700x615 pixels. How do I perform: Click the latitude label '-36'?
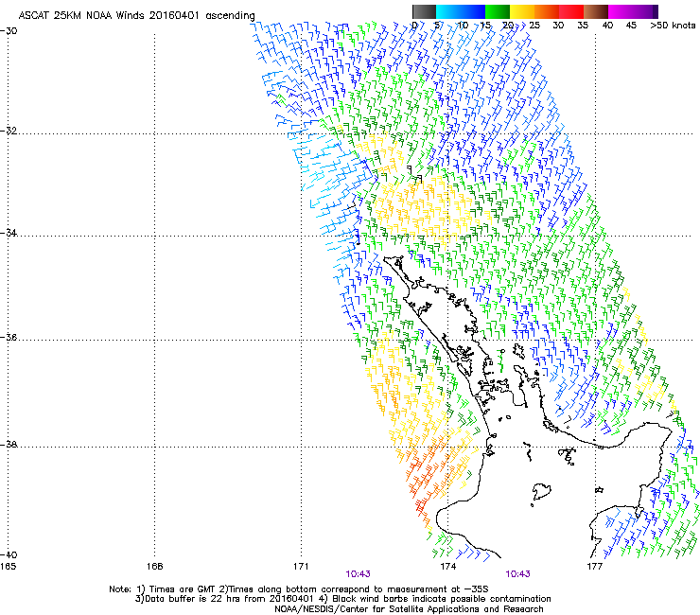coord(9,337)
